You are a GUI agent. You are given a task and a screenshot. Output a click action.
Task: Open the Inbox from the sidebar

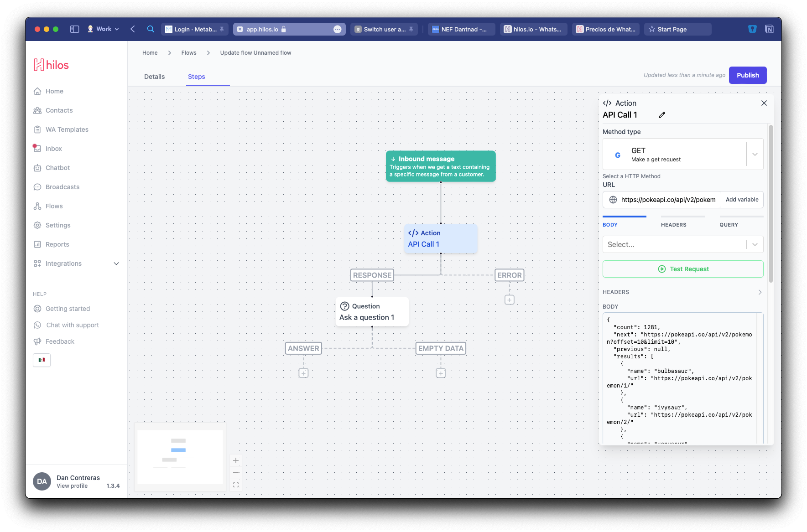53,148
